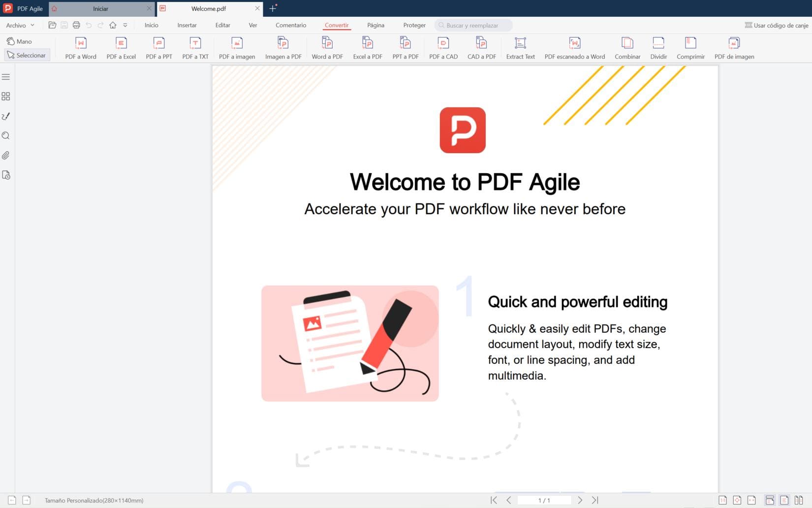Close the Iniciar tab
This screenshot has height=508, width=812.
point(149,8)
